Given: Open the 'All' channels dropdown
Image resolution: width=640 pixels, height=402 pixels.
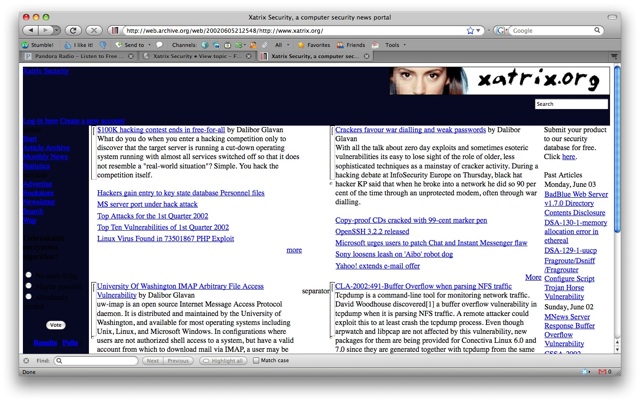Looking at the screenshot, I should tap(282, 45).
